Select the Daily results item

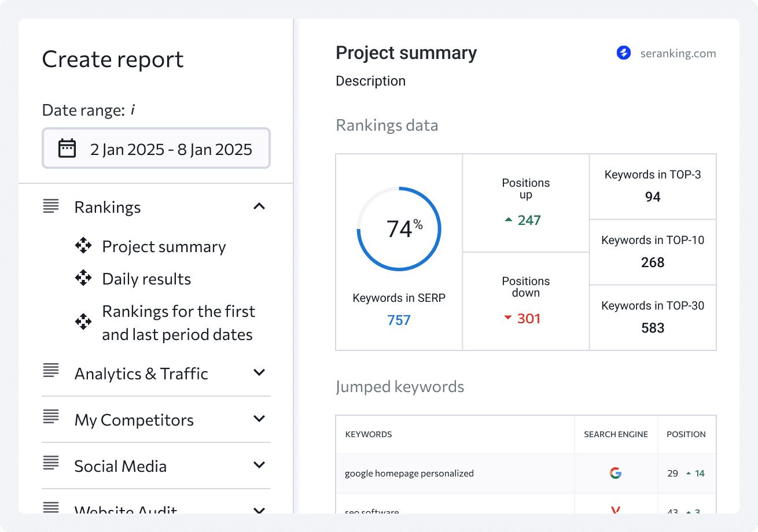[146, 279]
